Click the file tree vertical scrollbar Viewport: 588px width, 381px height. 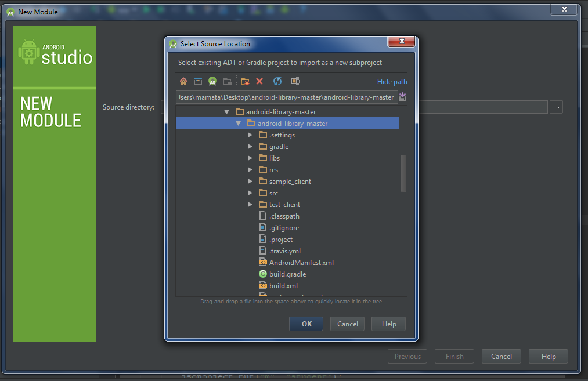403,173
